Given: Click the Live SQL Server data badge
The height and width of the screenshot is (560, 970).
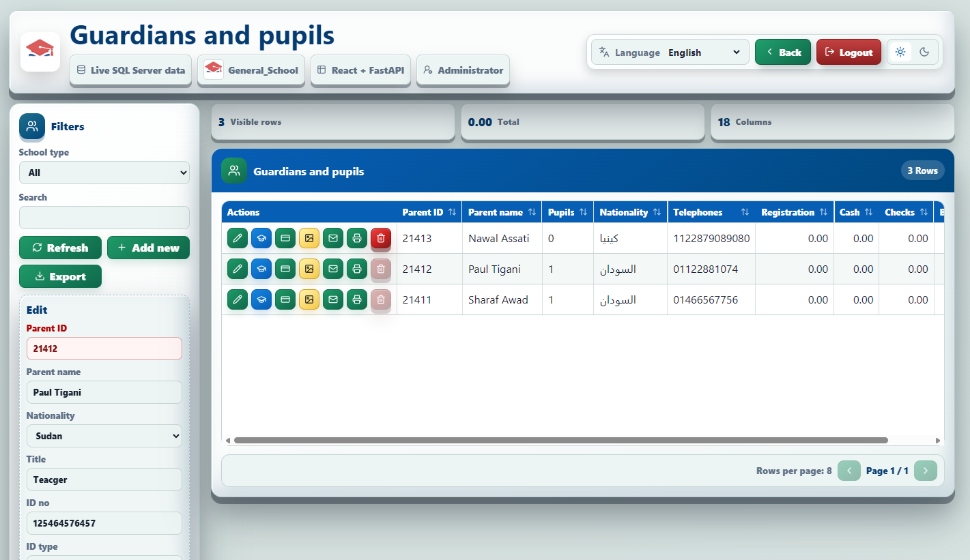Looking at the screenshot, I should [x=131, y=70].
